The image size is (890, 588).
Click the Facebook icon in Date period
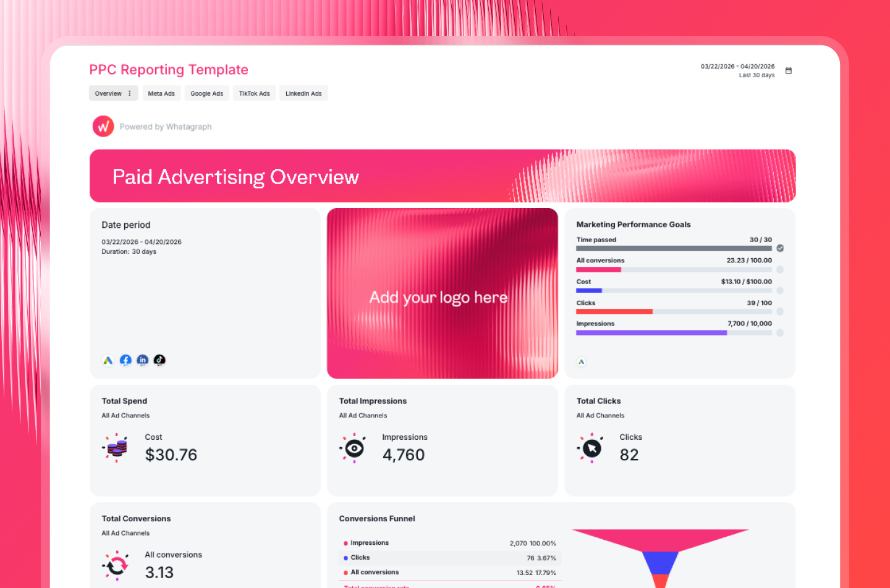click(x=125, y=360)
